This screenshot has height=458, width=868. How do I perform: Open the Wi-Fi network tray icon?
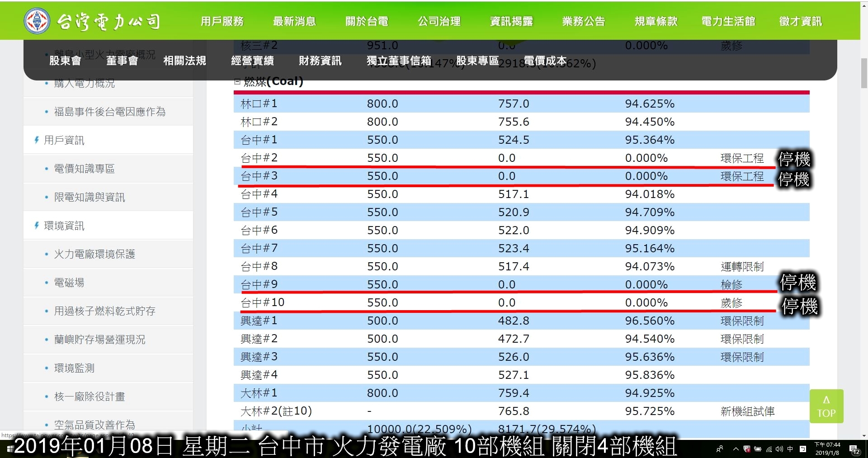click(769, 449)
